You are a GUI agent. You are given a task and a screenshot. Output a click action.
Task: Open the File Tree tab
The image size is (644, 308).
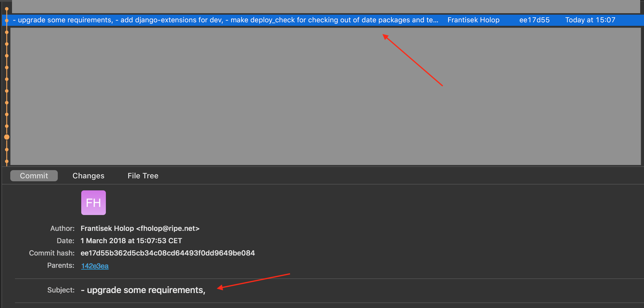tap(143, 175)
